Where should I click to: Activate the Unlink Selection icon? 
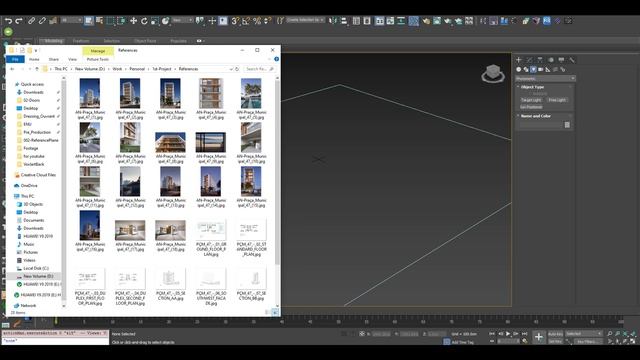coord(42,20)
